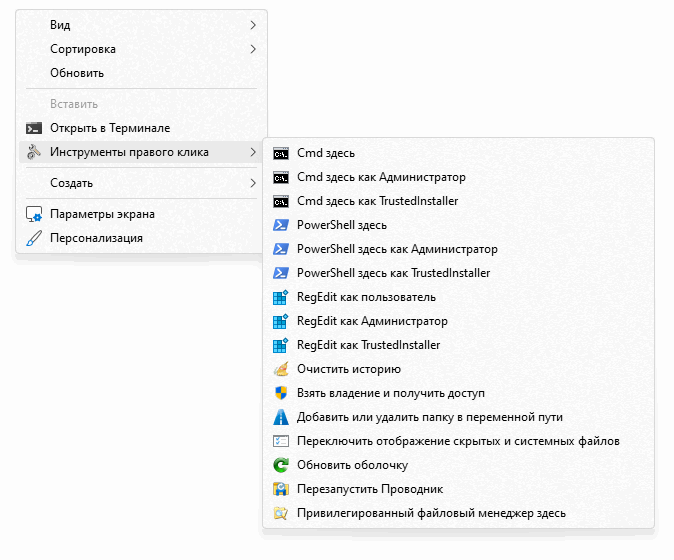Image resolution: width=674 pixels, height=560 pixels.
Task: Click the green refresh icon for Обновить оболочку
Action: tap(281, 465)
